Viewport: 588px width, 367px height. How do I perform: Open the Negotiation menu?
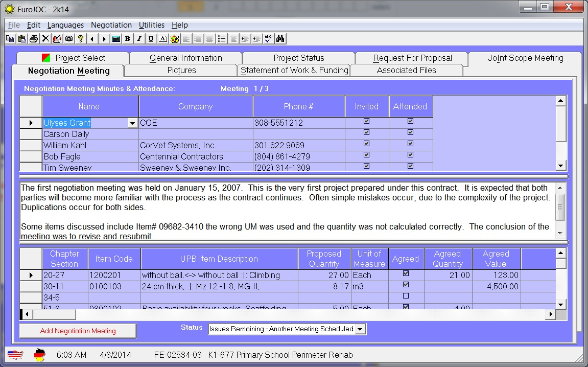tap(111, 25)
